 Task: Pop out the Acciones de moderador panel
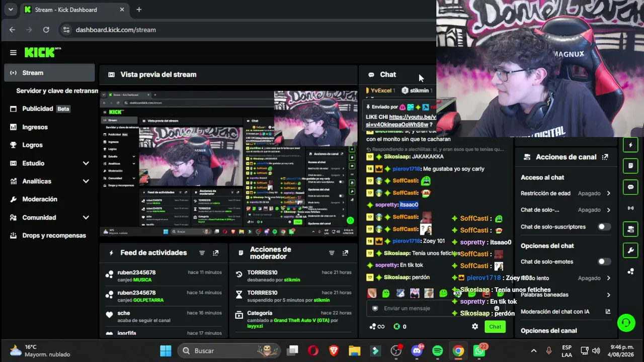(x=345, y=253)
